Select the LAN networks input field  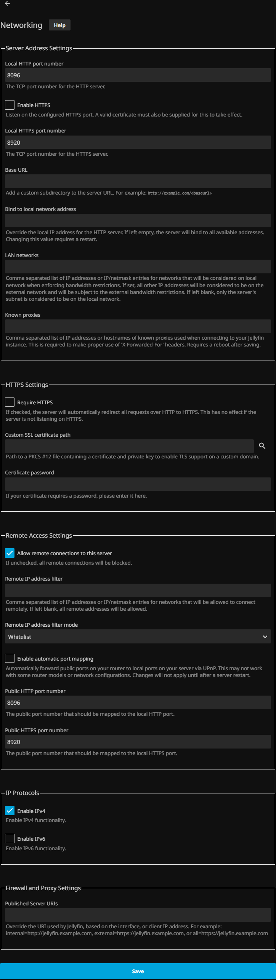[x=138, y=267]
